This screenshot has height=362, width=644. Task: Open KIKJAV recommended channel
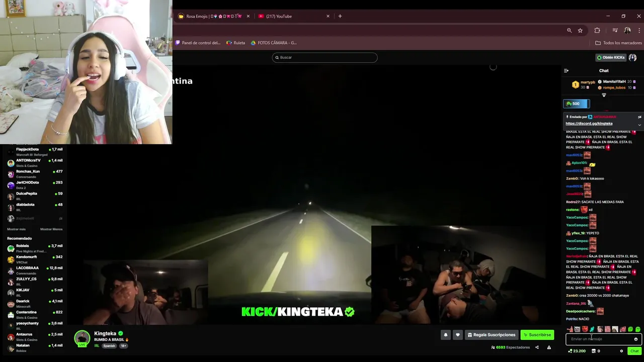point(34,292)
